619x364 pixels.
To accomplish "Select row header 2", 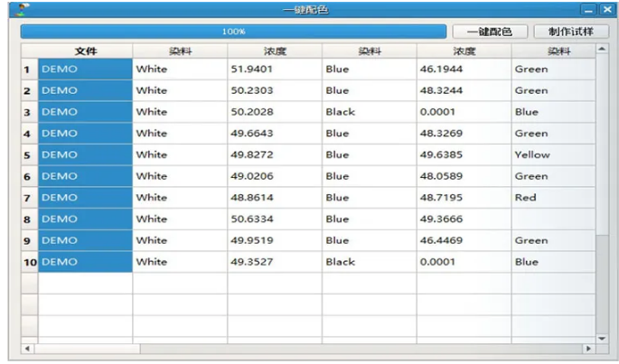I will click(x=30, y=91).
